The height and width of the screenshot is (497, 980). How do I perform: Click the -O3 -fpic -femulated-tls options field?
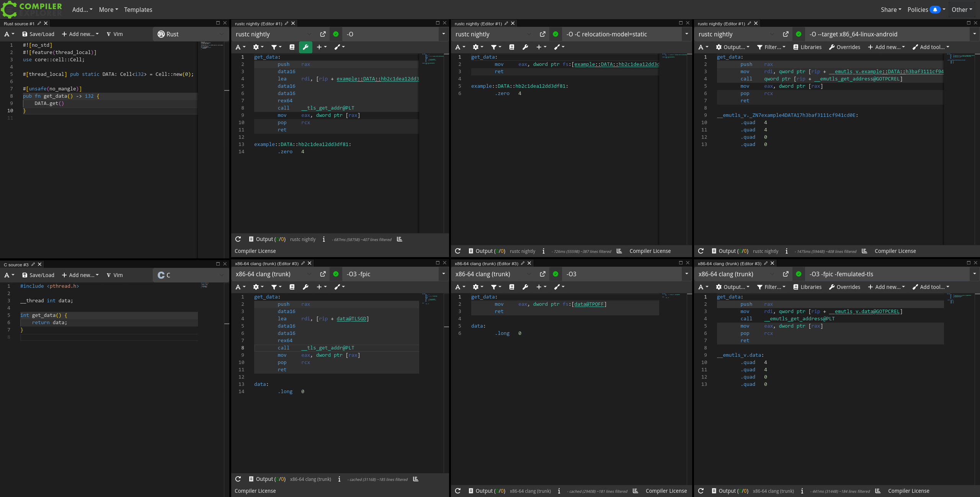(887, 274)
